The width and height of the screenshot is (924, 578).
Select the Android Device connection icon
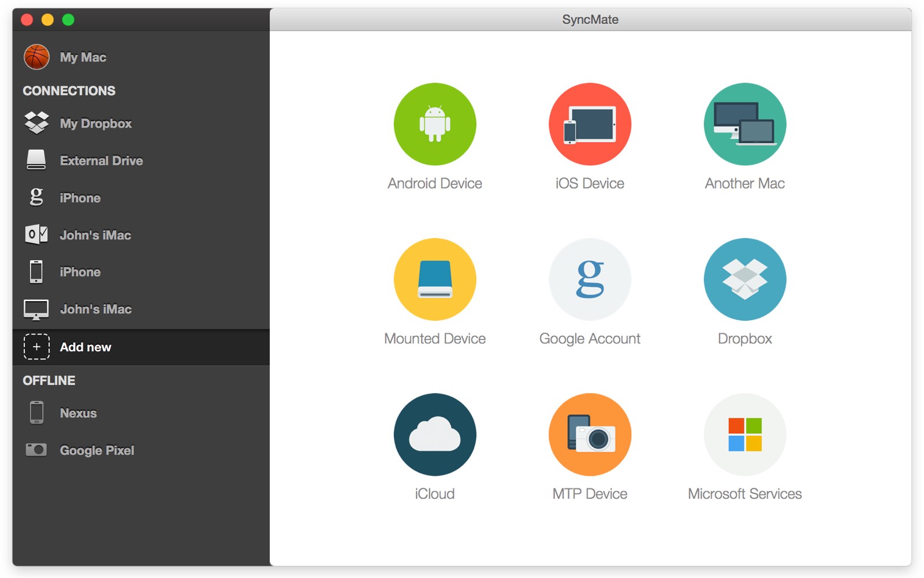point(435,124)
